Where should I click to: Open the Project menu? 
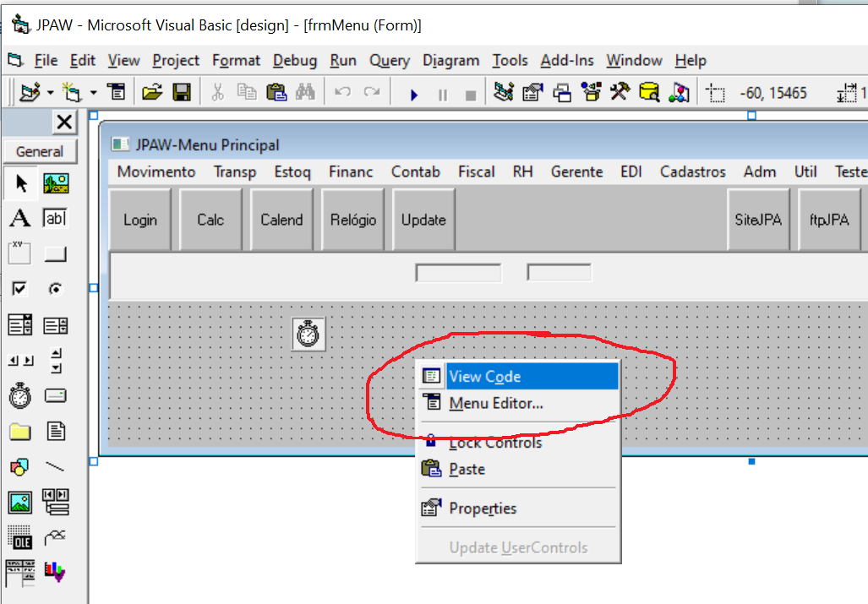tap(176, 60)
